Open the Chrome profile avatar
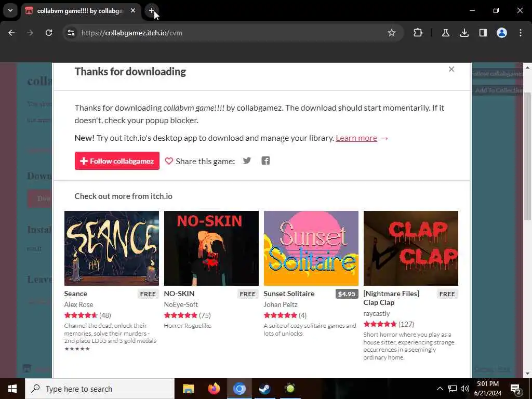 (x=501, y=33)
